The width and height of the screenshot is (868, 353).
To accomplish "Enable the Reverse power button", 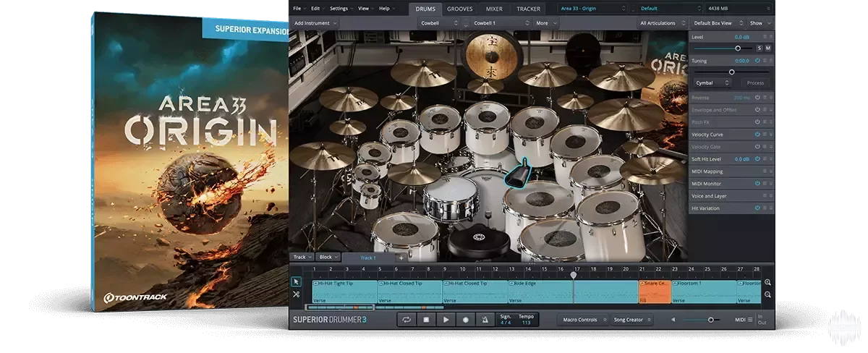I will pyautogui.click(x=758, y=97).
